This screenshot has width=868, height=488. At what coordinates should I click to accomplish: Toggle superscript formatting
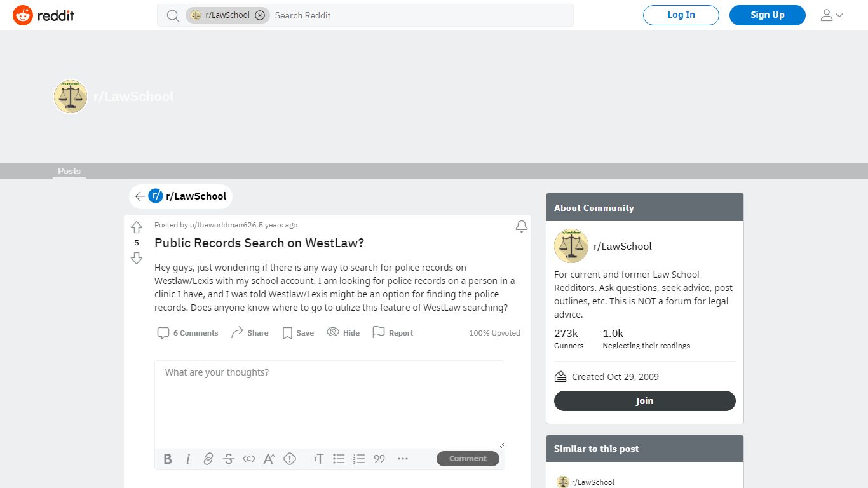[269, 459]
